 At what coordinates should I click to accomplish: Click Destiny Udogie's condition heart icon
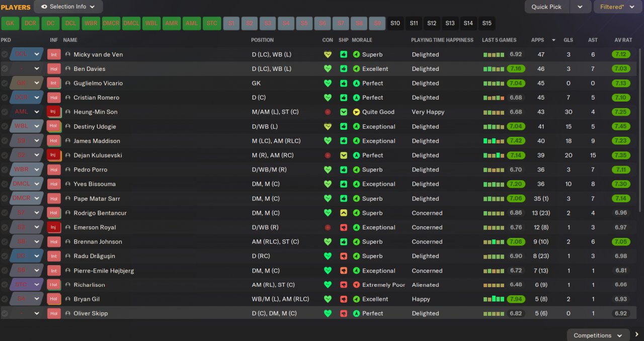[x=328, y=126]
